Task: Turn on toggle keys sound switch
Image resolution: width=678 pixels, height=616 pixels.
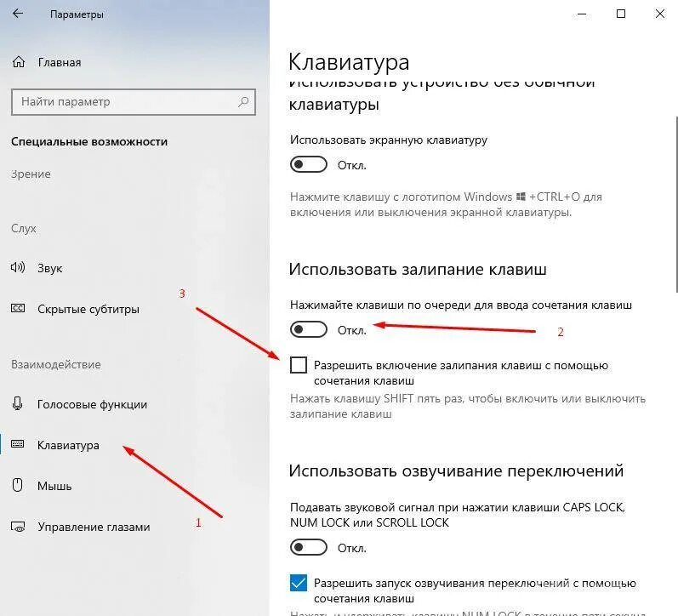Action: (x=308, y=547)
